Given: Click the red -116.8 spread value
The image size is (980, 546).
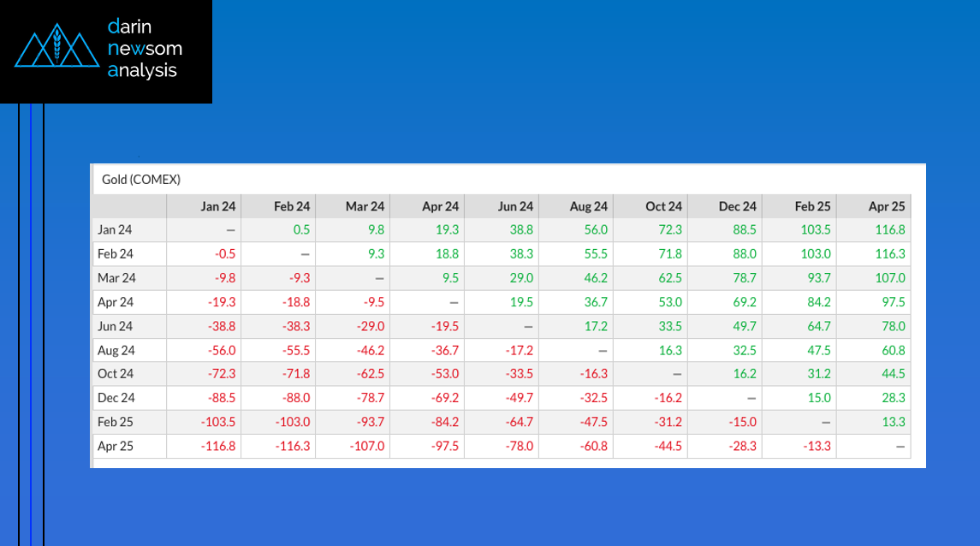Looking at the screenshot, I should (219, 446).
